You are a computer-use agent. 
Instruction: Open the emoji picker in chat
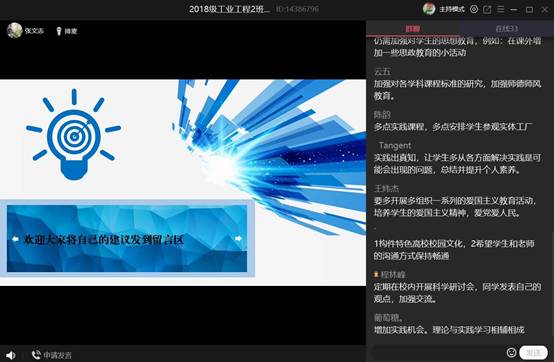click(511, 352)
